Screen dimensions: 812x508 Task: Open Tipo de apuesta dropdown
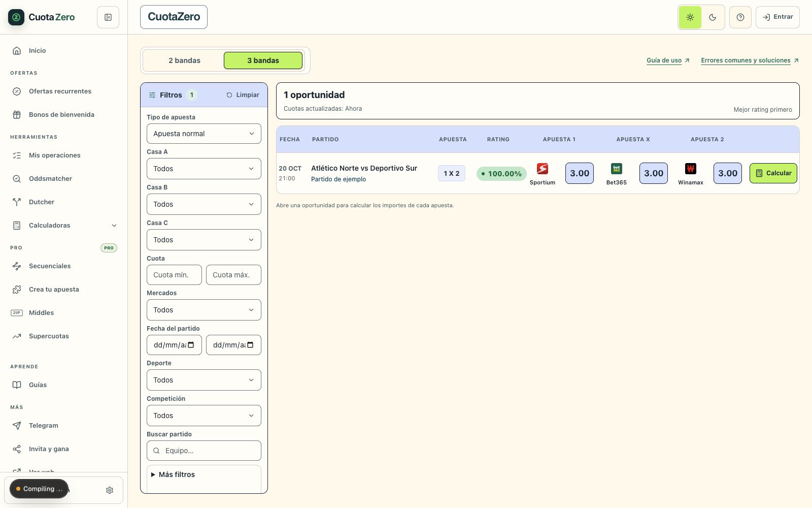(204, 134)
